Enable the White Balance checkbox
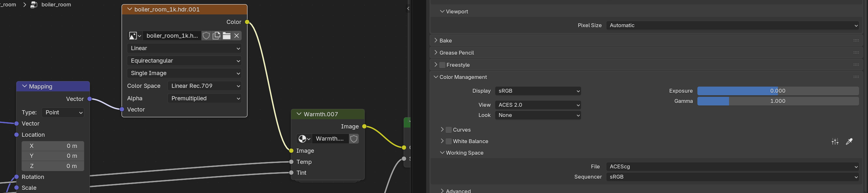 click(449, 142)
